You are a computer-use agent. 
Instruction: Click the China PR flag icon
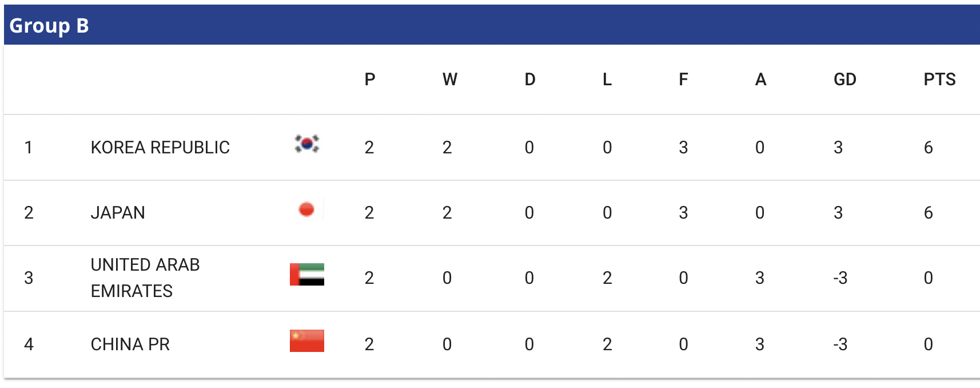click(x=307, y=341)
